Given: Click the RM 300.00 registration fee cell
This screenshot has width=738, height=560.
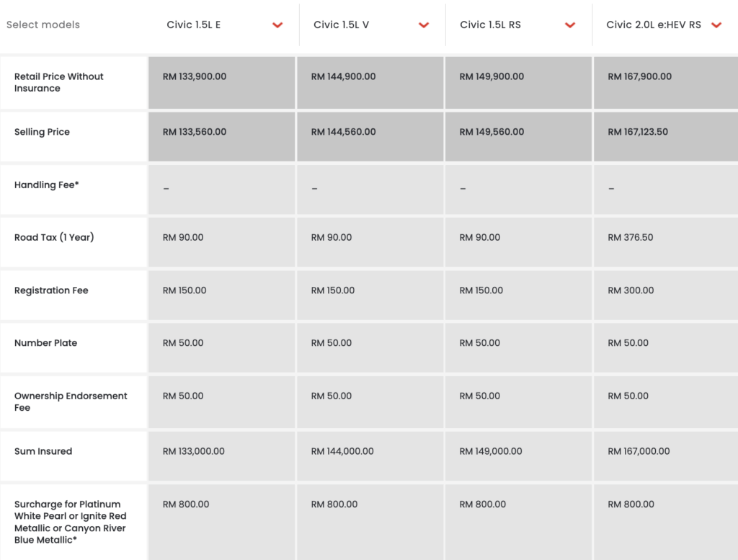Looking at the screenshot, I should (631, 290).
